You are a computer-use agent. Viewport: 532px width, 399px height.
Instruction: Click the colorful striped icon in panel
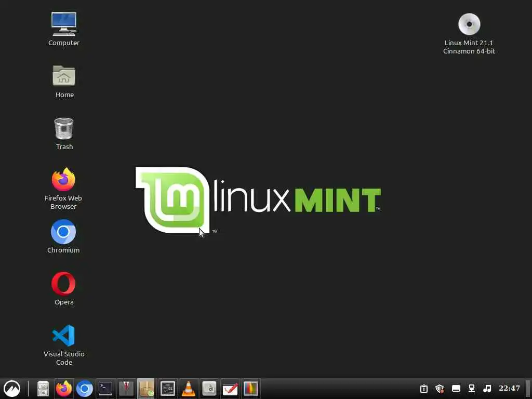coord(251,389)
